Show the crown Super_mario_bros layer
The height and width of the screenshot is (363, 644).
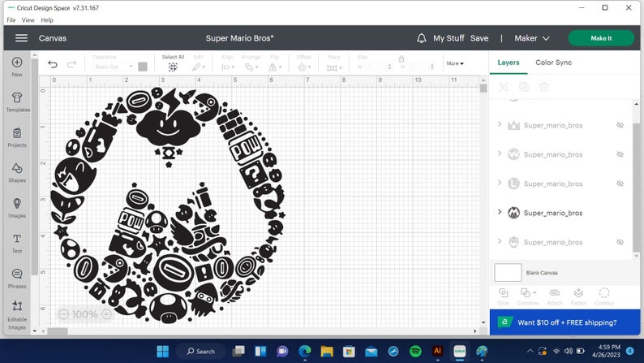(x=620, y=125)
